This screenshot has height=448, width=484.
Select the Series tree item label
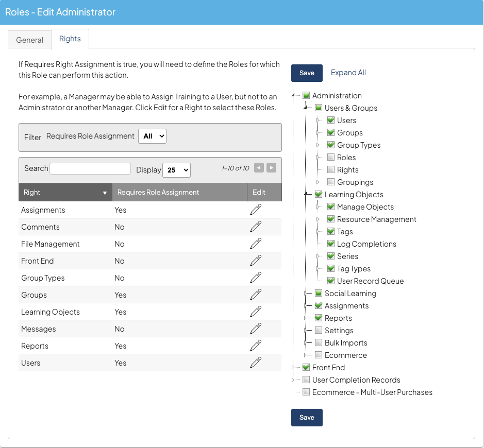pos(347,256)
